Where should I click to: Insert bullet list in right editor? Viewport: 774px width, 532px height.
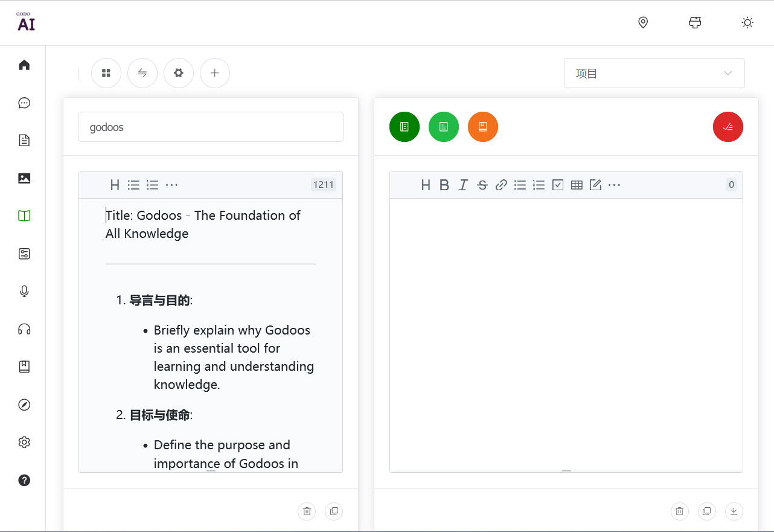coord(520,185)
